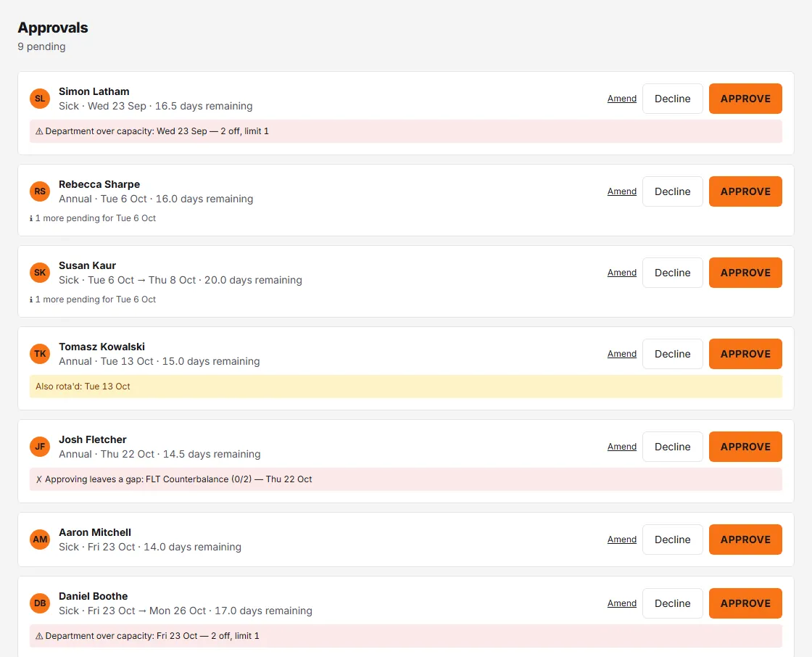Decline Susan Kaur's request
The height and width of the screenshot is (657, 812).
tap(672, 273)
